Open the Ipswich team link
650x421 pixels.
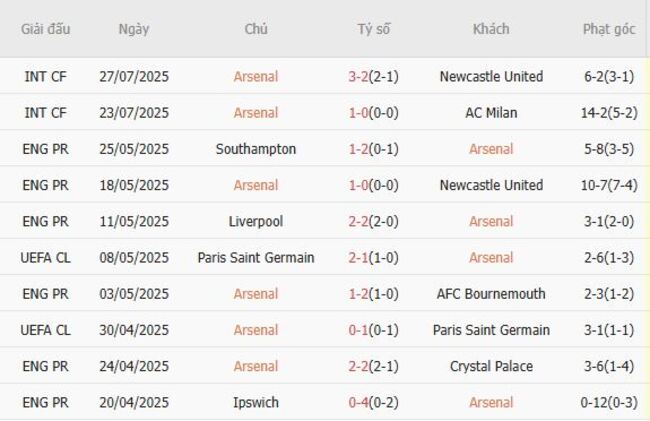[256, 403]
